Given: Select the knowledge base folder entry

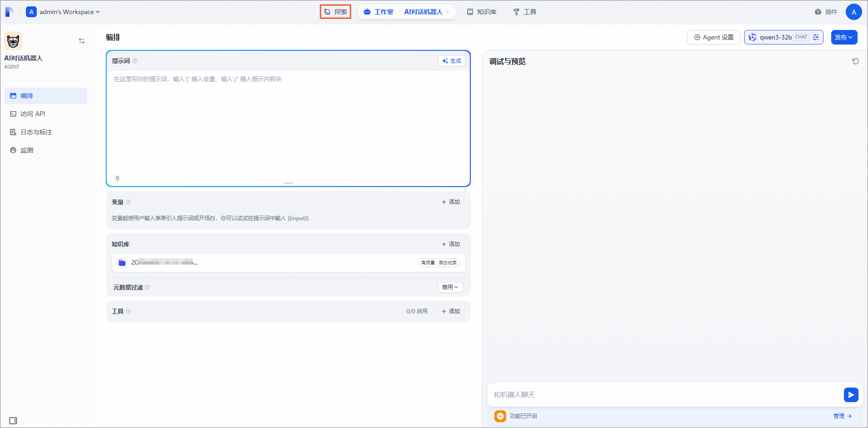Looking at the screenshot, I should click(x=288, y=263).
